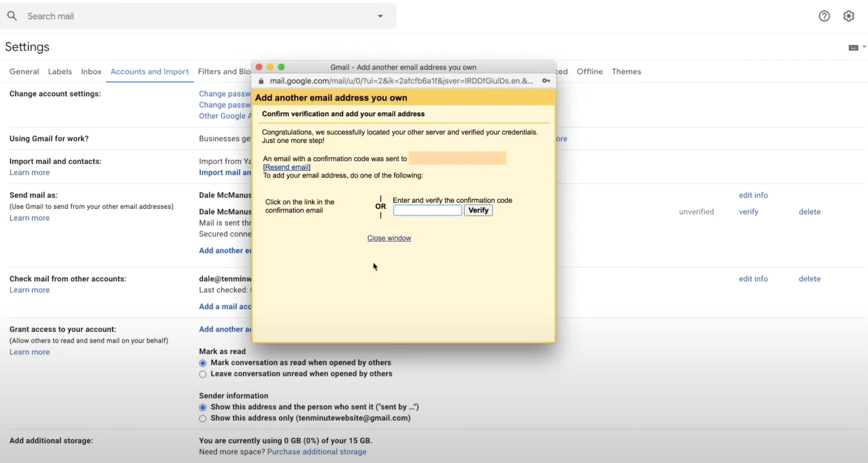Select Leave conversation unread when opened by others
The width and height of the screenshot is (868, 463).
(x=202, y=374)
